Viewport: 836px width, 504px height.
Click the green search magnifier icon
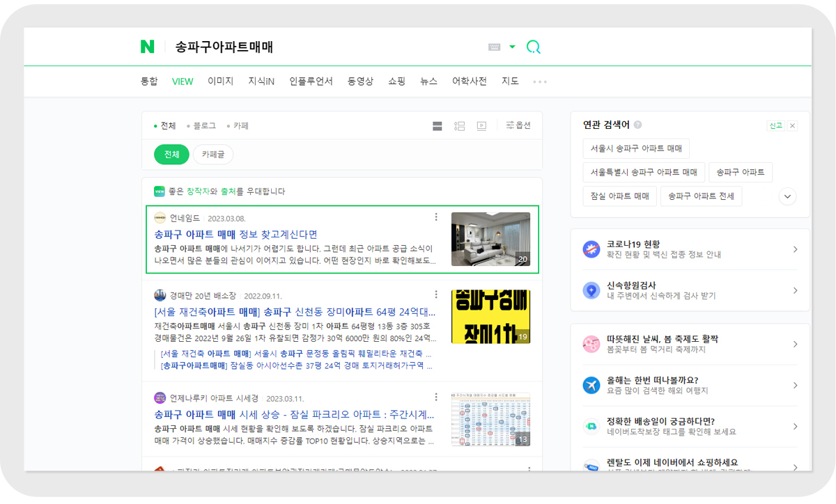pos(533,47)
